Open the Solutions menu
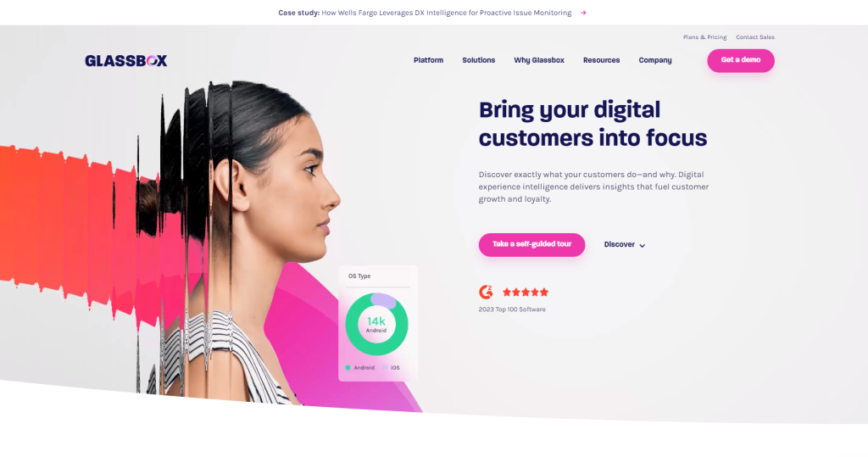Viewport: 868px width, 457px height. pyautogui.click(x=479, y=60)
